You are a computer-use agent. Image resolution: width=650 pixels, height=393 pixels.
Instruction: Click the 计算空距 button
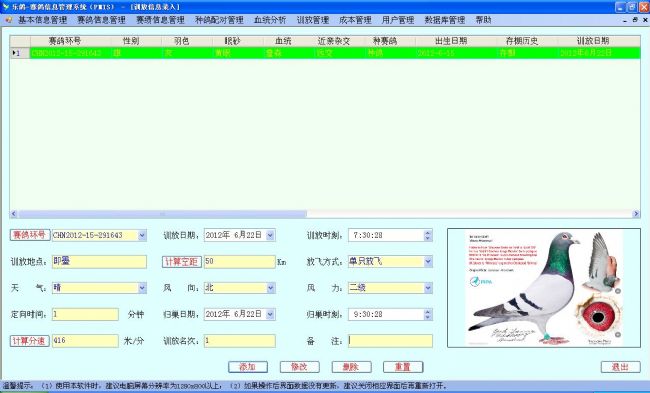point(182,262)
